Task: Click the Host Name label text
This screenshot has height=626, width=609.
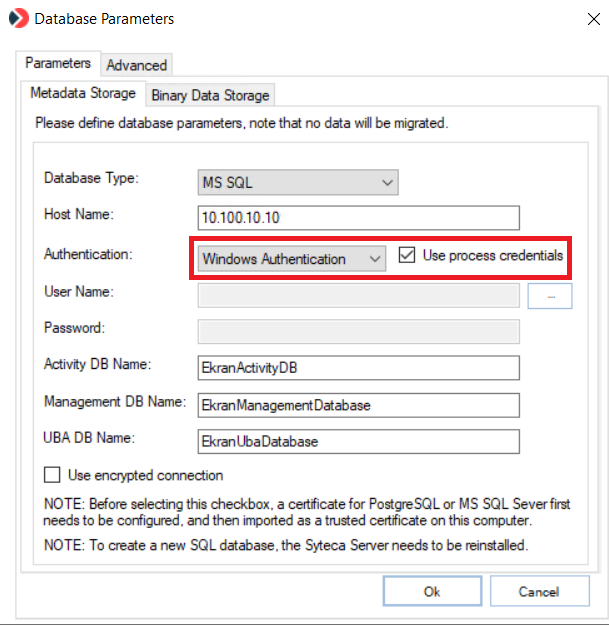Action: tap(78, 215)
